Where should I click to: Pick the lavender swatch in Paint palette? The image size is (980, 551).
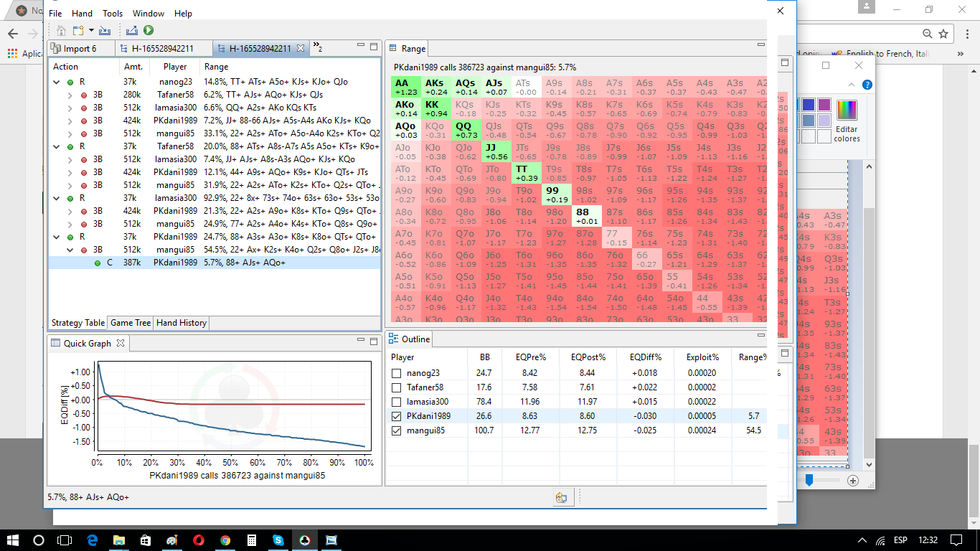coord(824,121)
